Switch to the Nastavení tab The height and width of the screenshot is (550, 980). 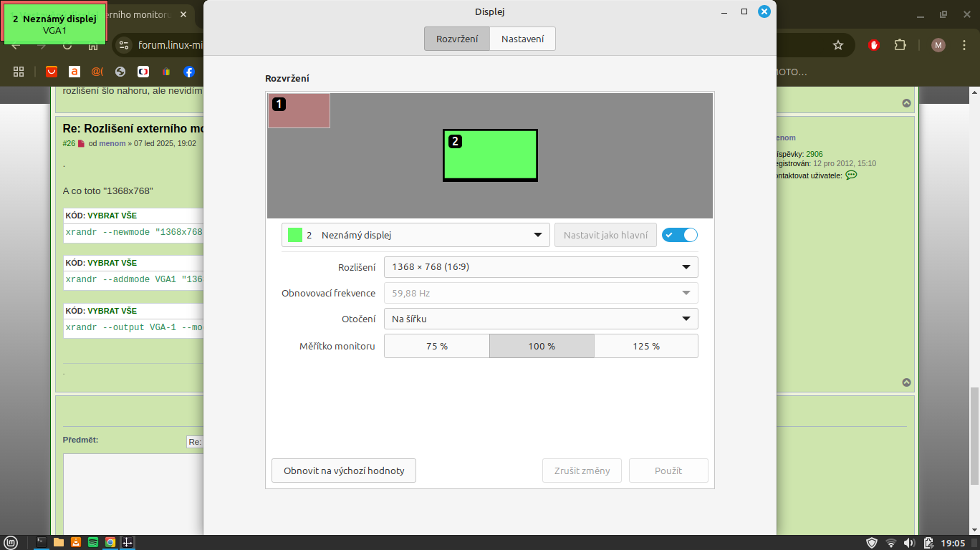[x=522, y=39]
